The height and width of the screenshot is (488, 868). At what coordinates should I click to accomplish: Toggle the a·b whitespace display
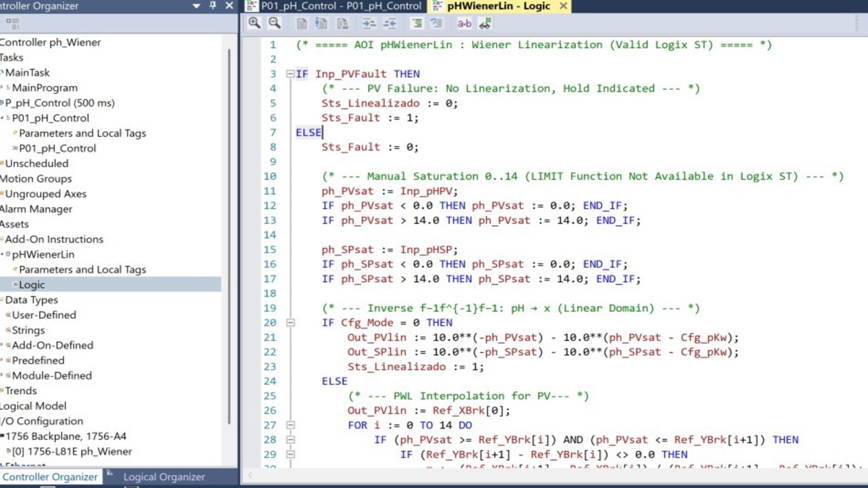tap(464, 24)
